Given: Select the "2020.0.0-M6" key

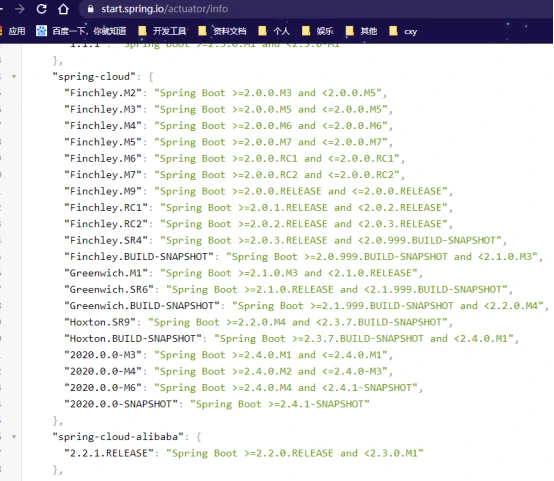Looking at the screenshot, I should 103,388.
